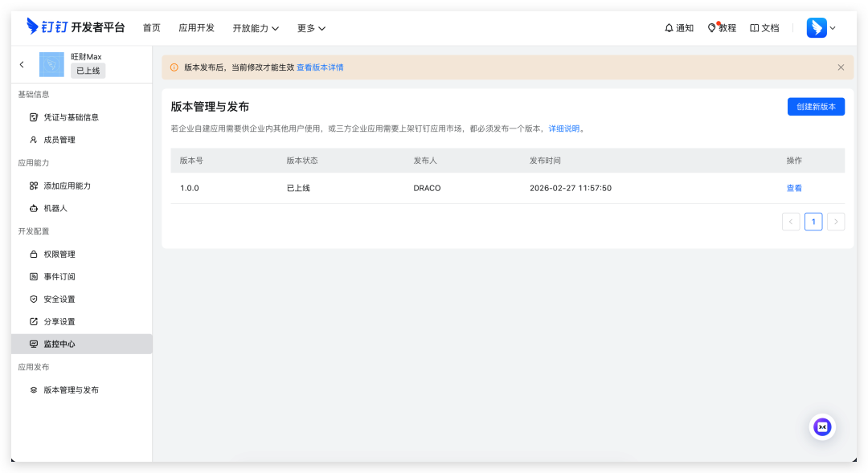The width and height of the screenshot is (868, 473).
Task: Click 查看 for version 1.0.0
Action: coord(794,188)
